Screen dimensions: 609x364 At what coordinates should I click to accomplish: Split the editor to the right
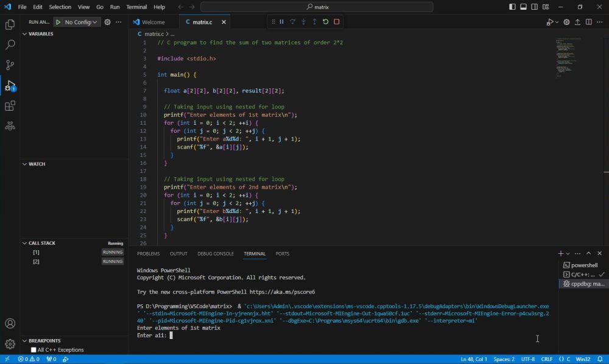(x=589, y=22)
